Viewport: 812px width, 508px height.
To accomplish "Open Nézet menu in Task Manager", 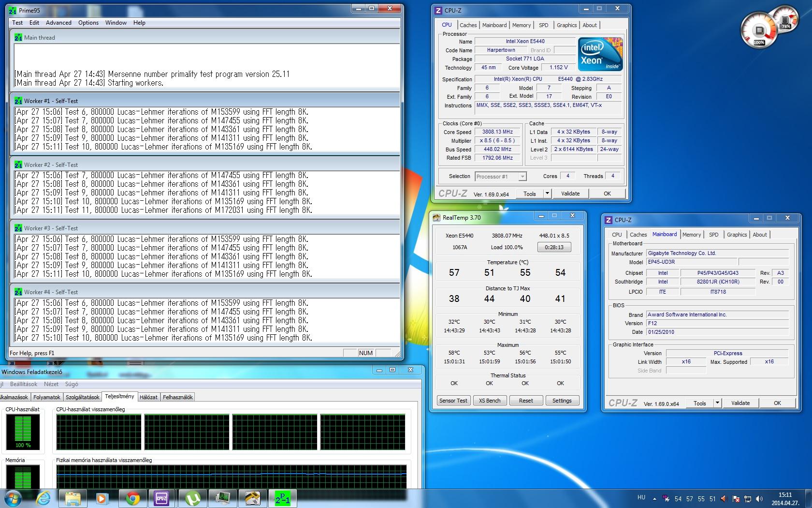I will [51, 384].
